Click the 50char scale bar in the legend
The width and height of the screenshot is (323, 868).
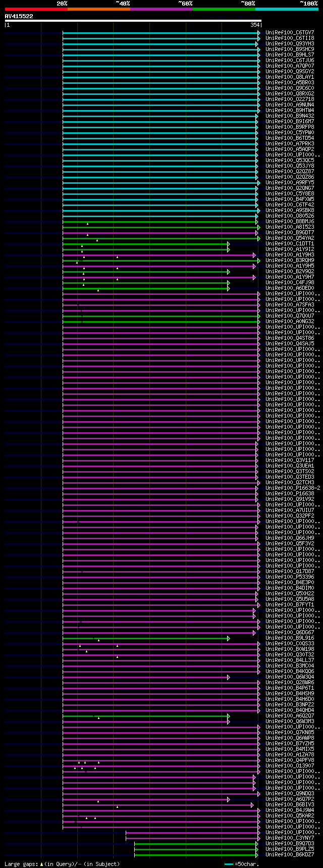tap(229, 864)
